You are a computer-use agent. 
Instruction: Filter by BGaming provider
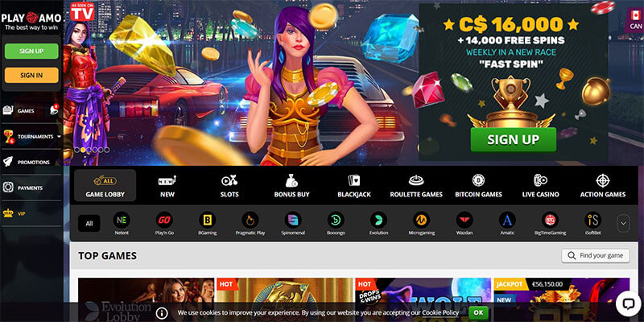point(208,224)
